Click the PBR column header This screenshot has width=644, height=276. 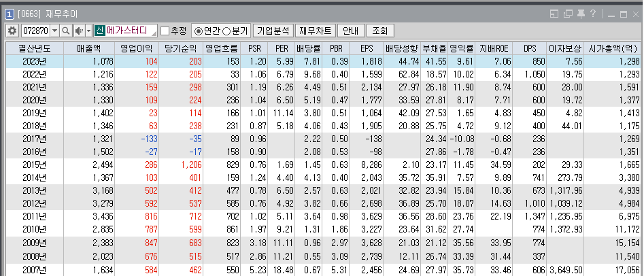click(x=336, y=48)
